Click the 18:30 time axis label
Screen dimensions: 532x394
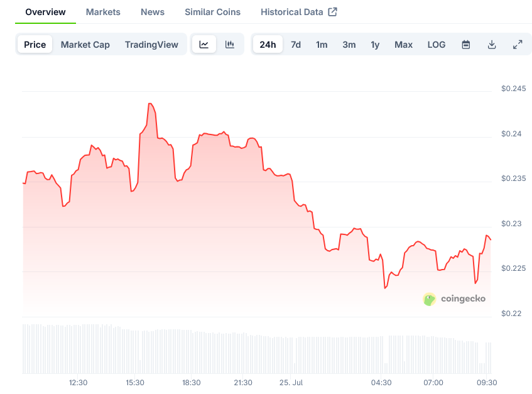[x=192, y=383]
